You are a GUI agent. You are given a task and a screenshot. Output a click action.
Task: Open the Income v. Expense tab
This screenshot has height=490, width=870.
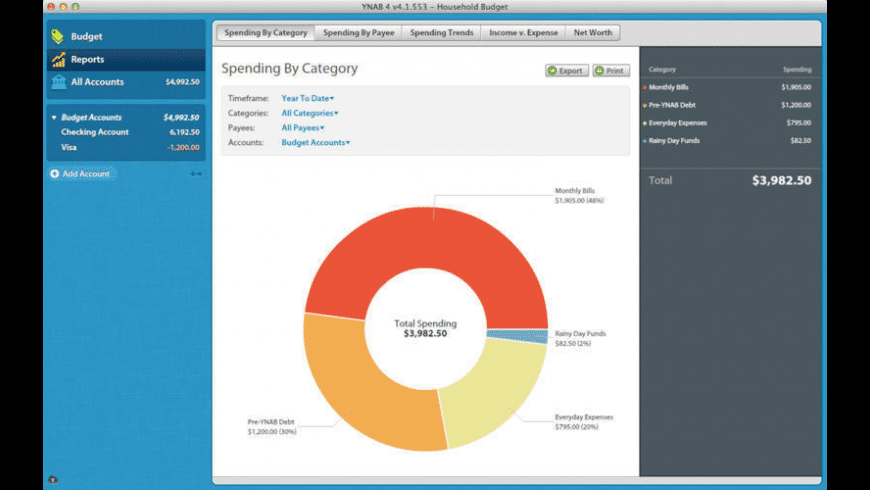point(522,33)
